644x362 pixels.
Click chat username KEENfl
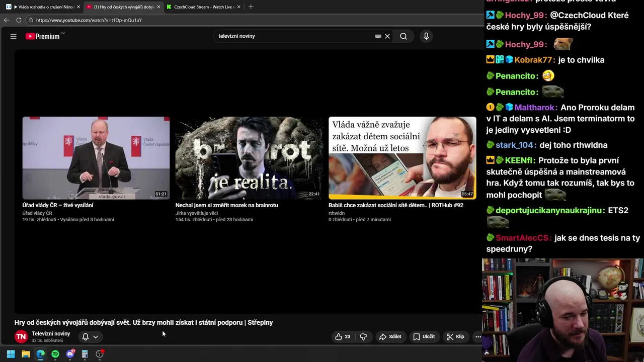[x=519, y=161]
